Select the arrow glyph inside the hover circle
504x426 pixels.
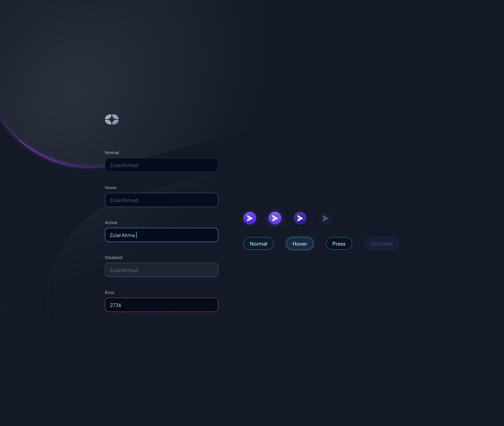click(x=275, y=218)
